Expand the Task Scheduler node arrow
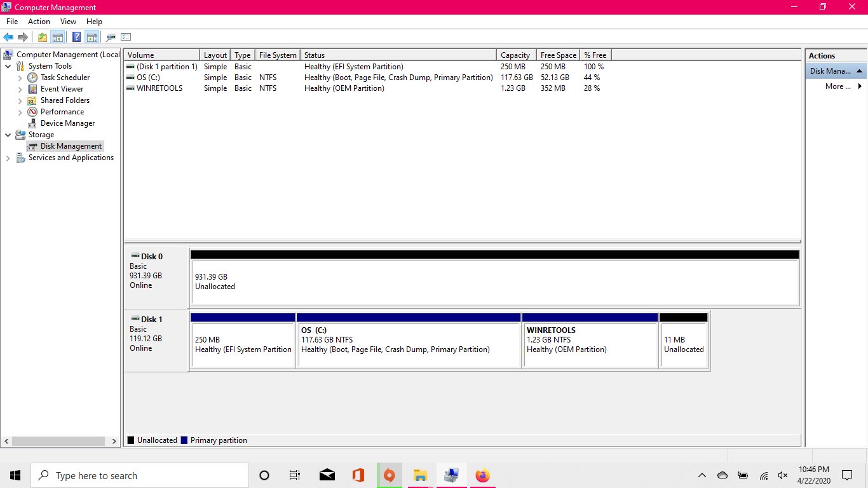The image size is (868, 488). point(20,78)
